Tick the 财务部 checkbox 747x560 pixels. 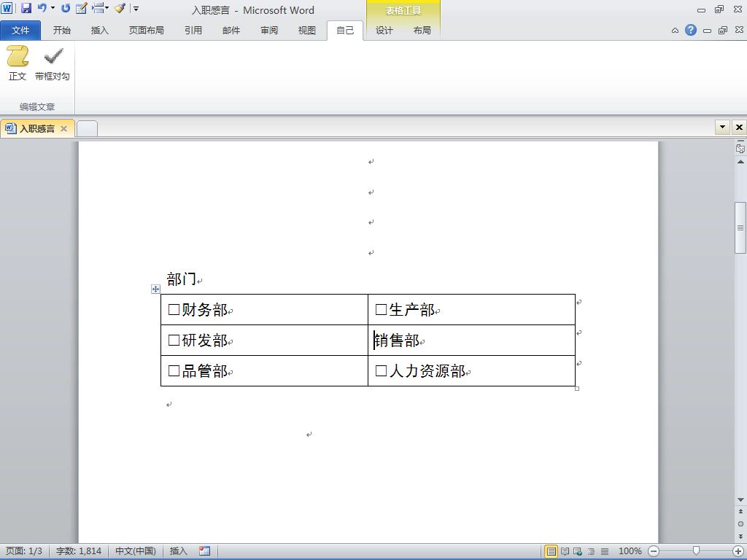[x=174, y=310]
